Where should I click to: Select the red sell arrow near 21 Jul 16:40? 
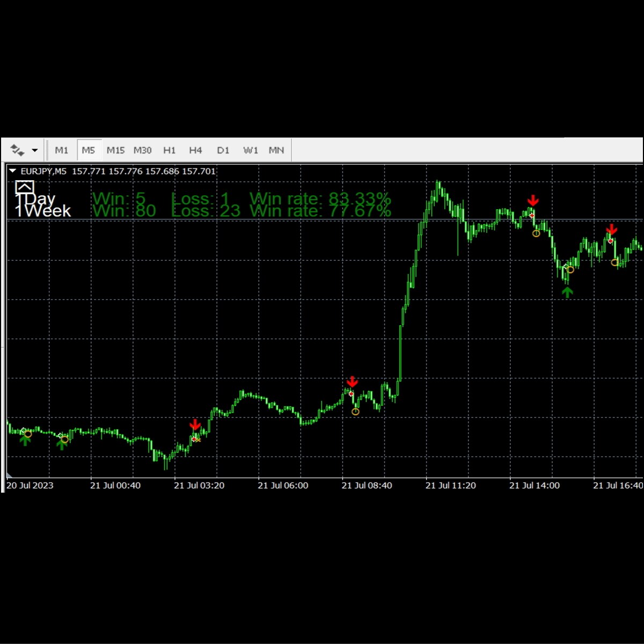point(612,230)
